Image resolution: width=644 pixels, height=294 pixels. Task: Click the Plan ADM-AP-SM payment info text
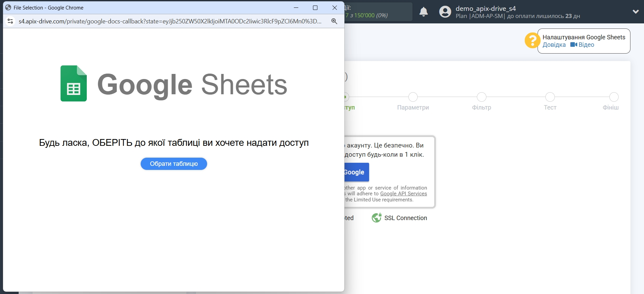pos(518,16)
